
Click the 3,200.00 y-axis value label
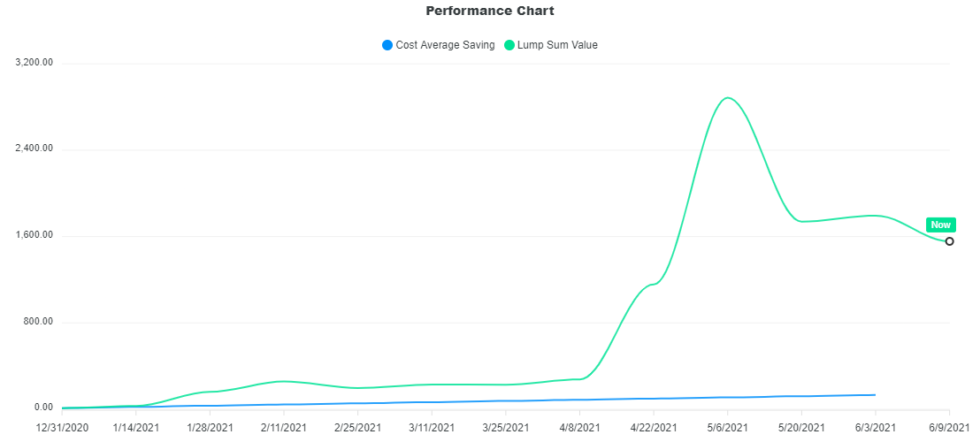(34, 63)
